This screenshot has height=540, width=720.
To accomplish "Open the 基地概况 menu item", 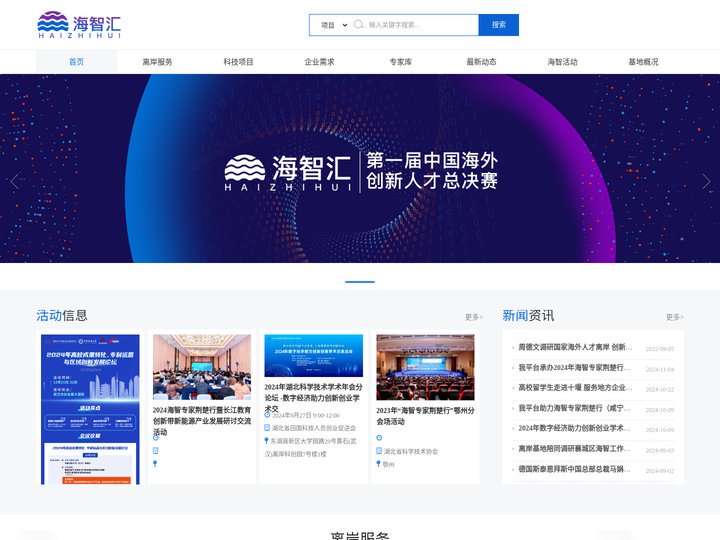I will (643, 62).
